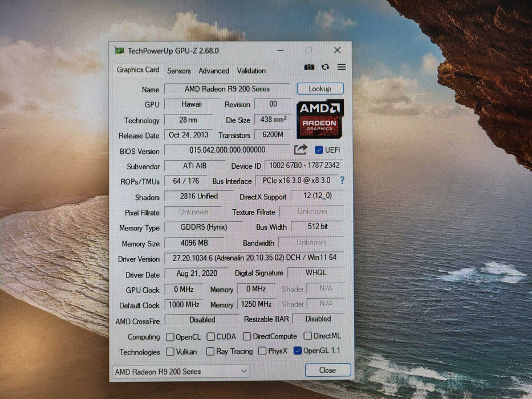Go to the Validation tab

pos(251,71)
